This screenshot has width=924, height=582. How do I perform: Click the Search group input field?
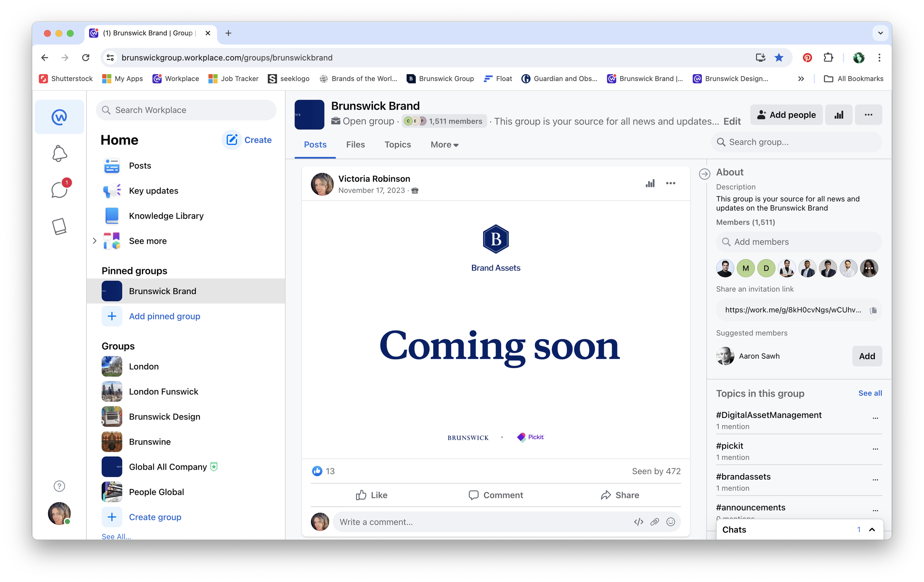click(x=796, y=142)
